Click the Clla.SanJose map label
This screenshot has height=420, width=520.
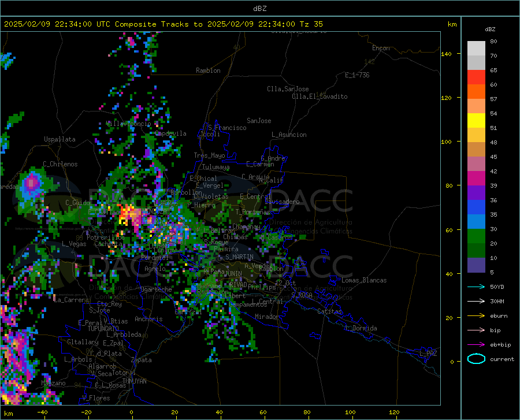pos(288,89)
